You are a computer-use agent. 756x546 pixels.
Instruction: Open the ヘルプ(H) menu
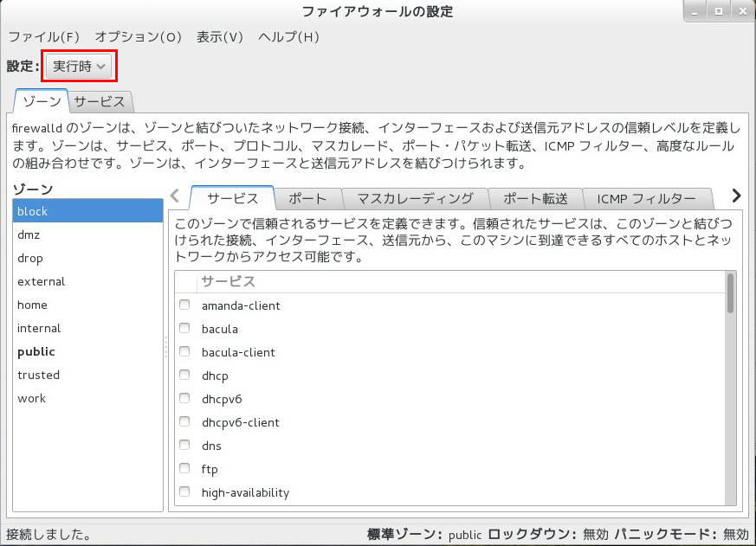click(289, 37)
